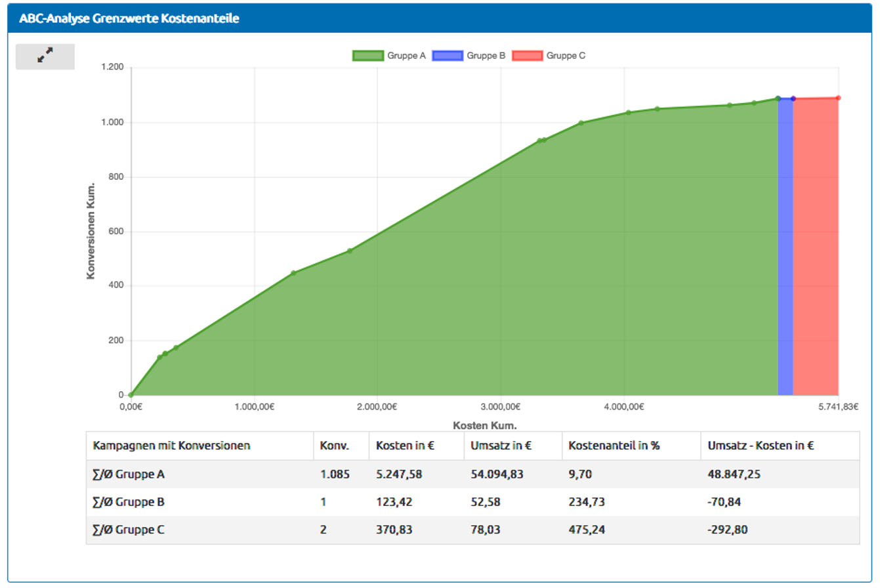The height and width of the screenshot is (588, 880).
Task: Toggle Gruppe B legend swatch
Action: [448, 56]
